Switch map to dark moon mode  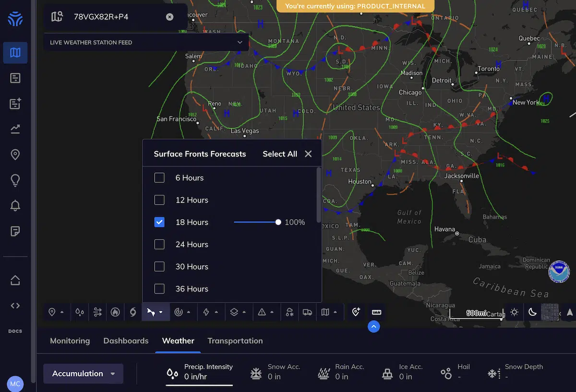(532, 312)
